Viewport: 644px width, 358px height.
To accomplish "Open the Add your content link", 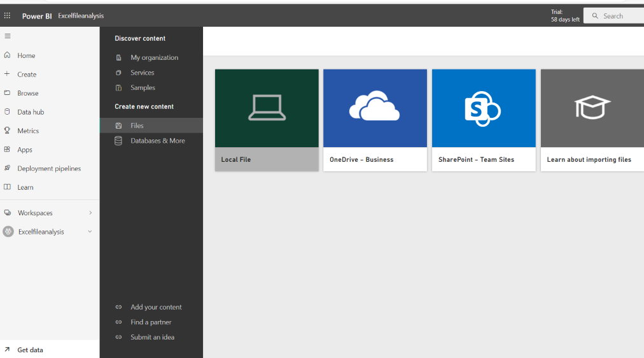I will (x=156, y=307).
